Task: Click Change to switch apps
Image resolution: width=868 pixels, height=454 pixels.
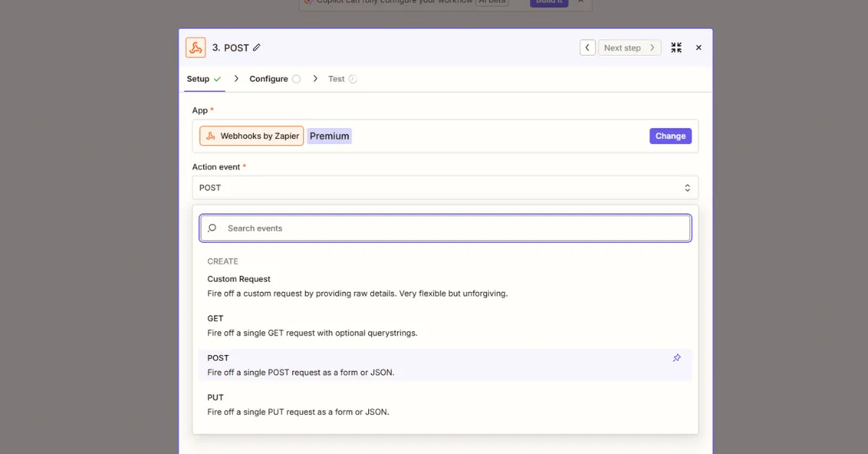Action: click(670, 136)
